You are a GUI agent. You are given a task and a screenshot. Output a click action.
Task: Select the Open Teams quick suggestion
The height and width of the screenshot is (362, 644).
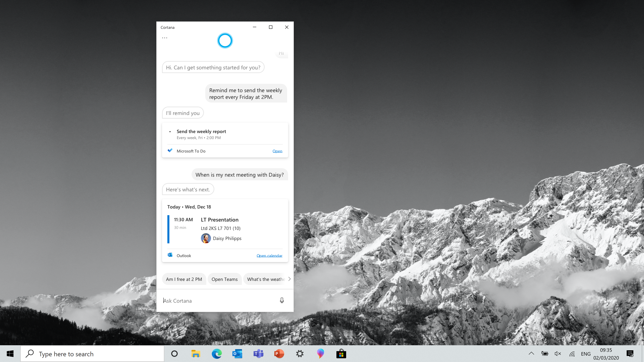pyautogui.click(x=225, y=279)
